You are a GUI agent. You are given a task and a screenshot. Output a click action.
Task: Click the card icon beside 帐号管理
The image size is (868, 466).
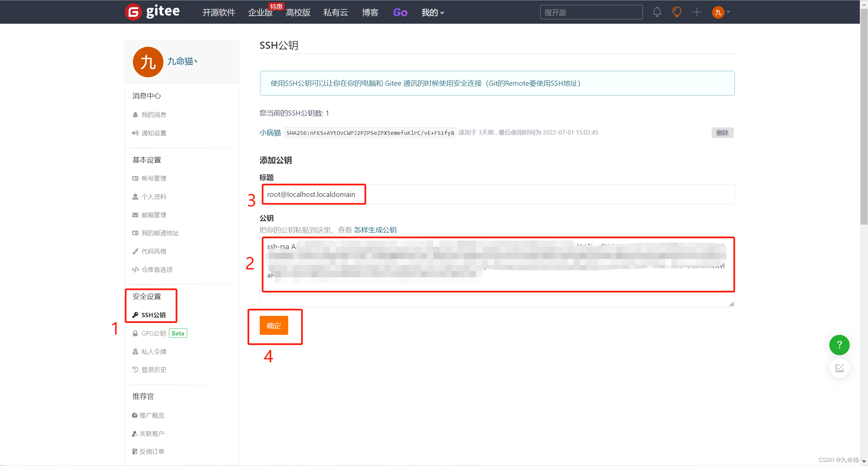pyautogui.click(x=135, y=178)
